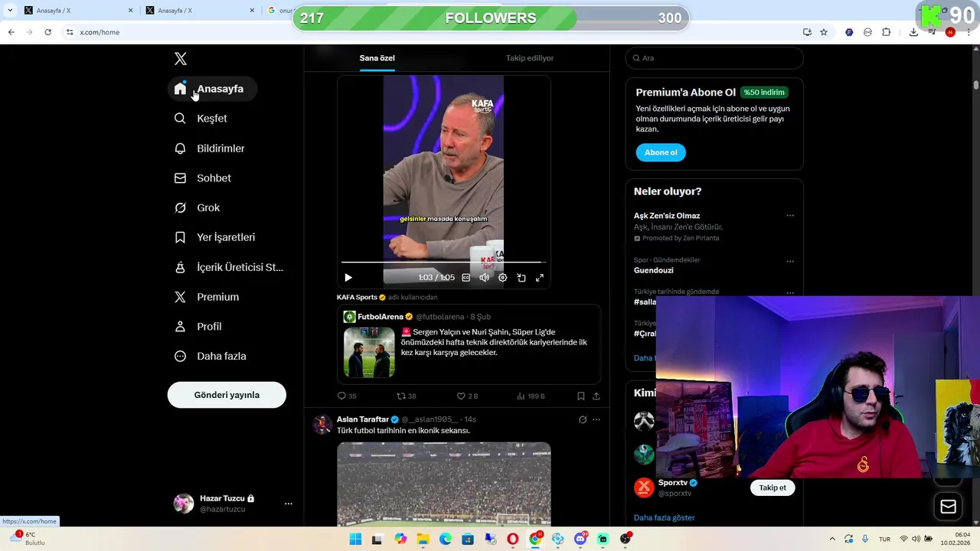
Task: Open Keşfet from the sidebar
Action: click(201, 119)
